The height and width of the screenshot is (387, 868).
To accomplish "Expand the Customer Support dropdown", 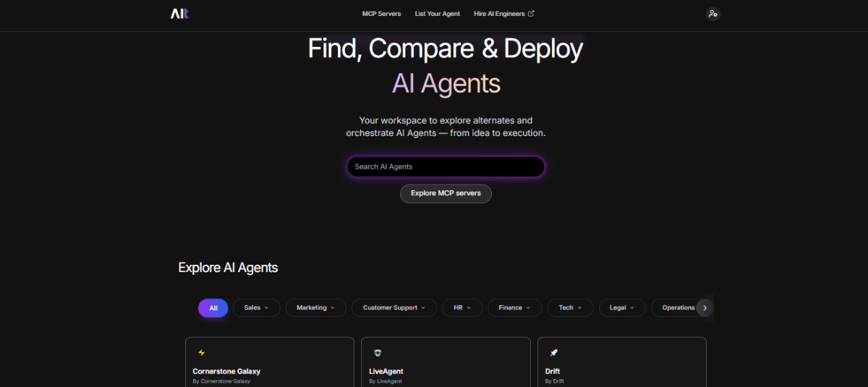I will point(394,308).
